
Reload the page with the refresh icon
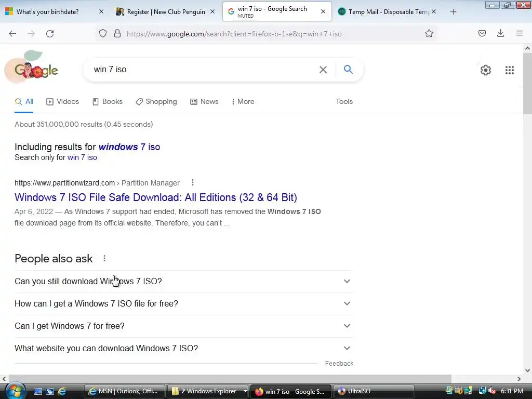[50, 34]
